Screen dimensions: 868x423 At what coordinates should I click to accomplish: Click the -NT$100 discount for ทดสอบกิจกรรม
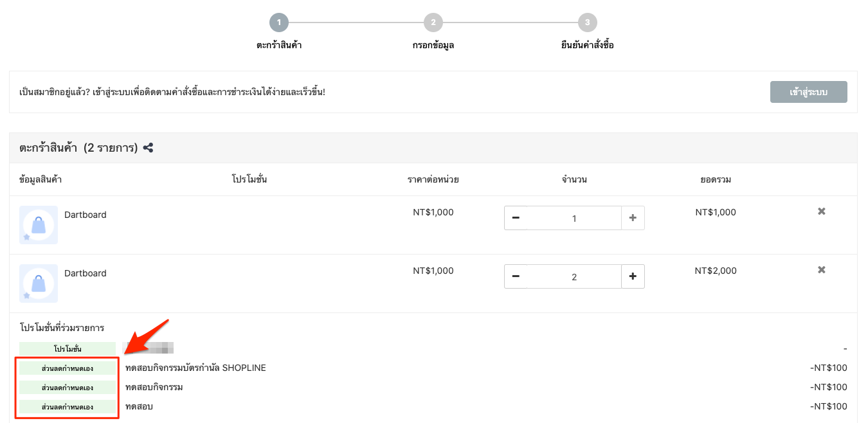[x=829, y=387]
